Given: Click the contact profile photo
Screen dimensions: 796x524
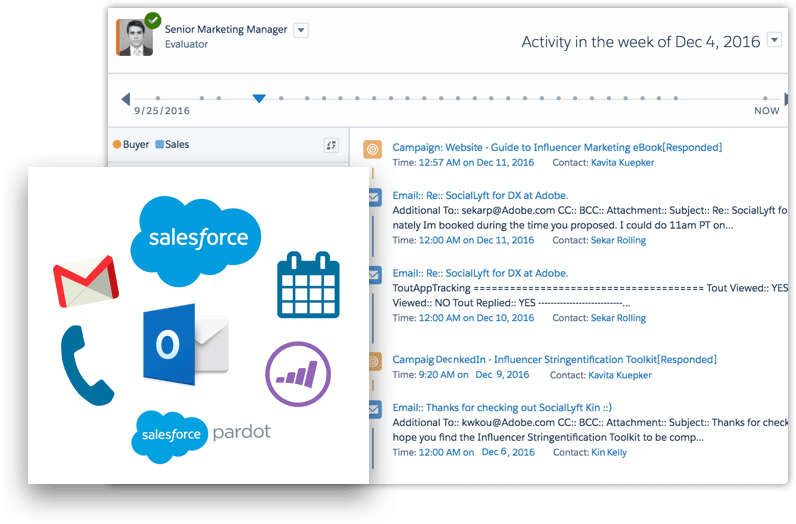Looking at the screenshot, I should (135, 38).
